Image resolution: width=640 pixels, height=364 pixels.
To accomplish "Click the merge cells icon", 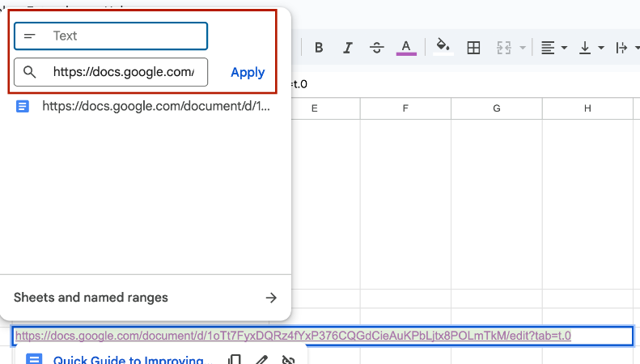I will [504, 48].
